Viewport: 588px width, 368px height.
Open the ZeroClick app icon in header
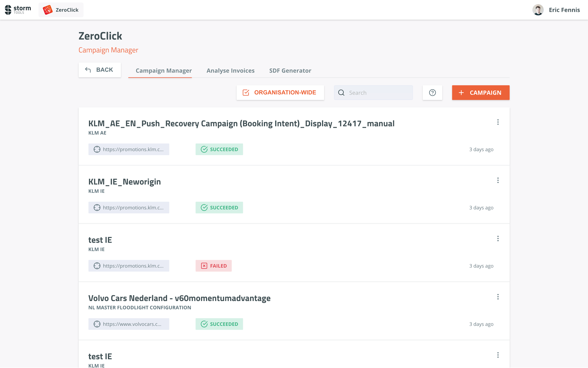[48, 10]
